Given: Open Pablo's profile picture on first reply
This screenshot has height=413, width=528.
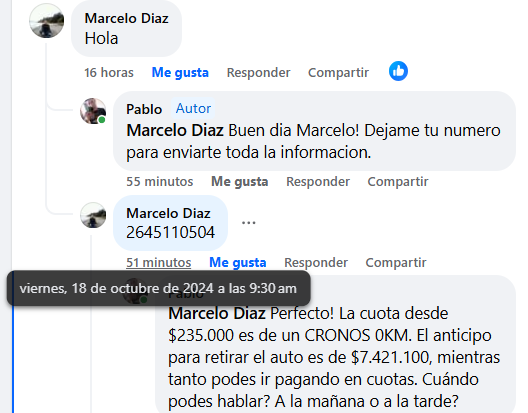Looking at the screenshot, I should click(x=93, y=111).
